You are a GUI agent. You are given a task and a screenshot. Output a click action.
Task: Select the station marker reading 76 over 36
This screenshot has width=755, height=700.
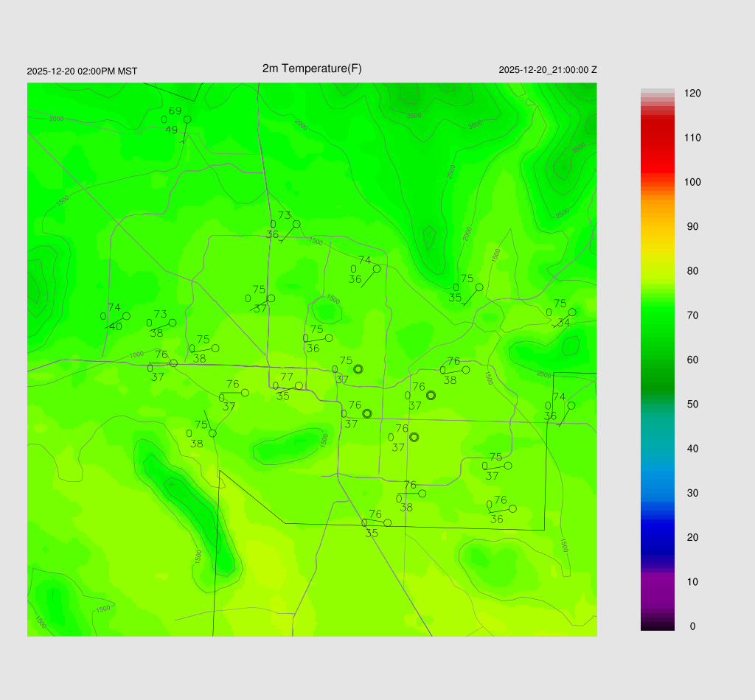pos(513,508)
